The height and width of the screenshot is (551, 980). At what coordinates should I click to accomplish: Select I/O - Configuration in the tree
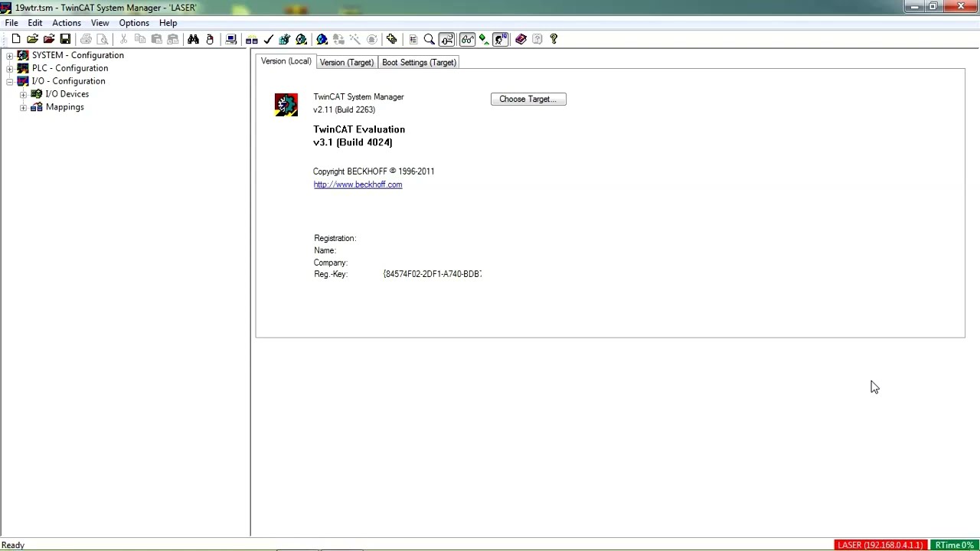[x=68, y=81]
